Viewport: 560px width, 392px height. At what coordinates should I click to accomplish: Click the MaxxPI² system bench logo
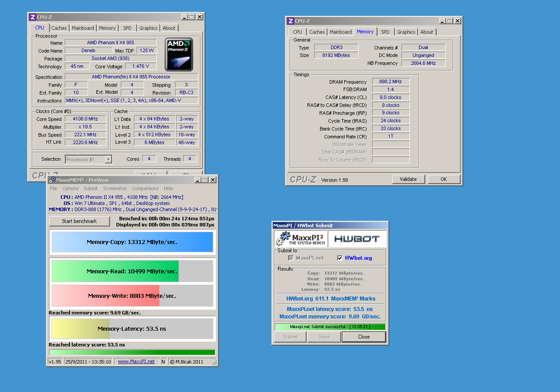pos(300,239)
